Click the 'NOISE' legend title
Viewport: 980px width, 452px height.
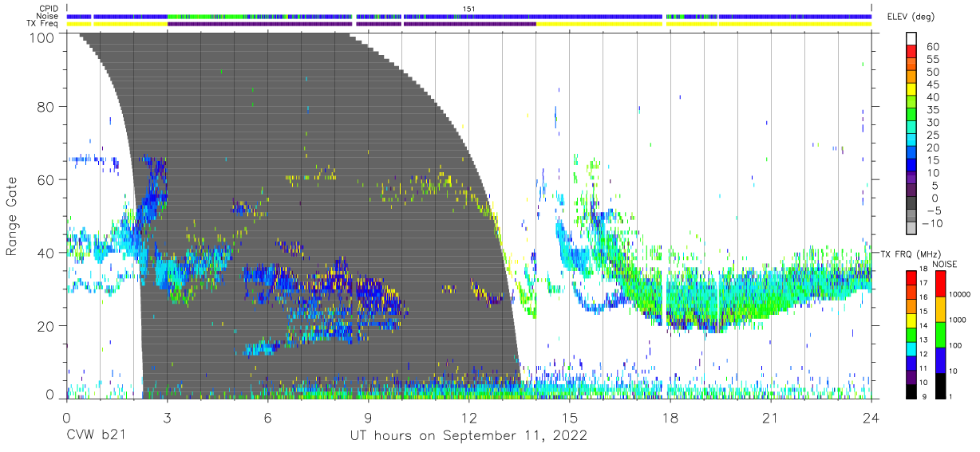[946, 263]
